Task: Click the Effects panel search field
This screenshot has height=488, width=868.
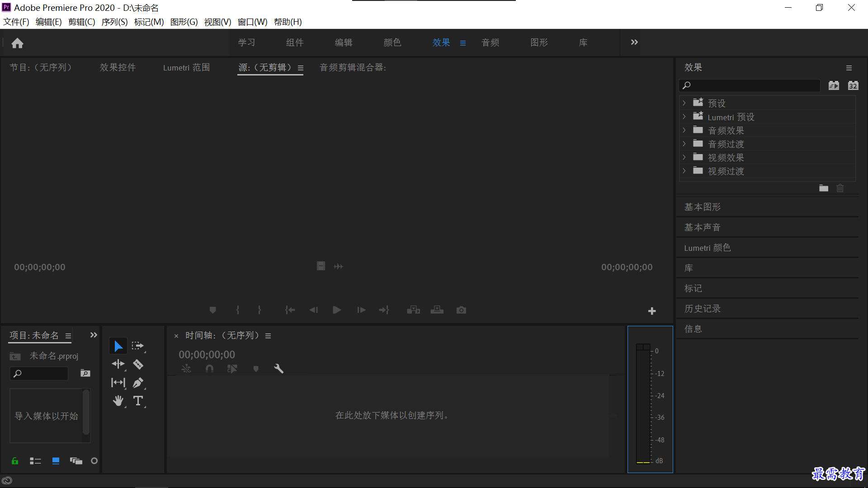Action: tap(750, 85)
